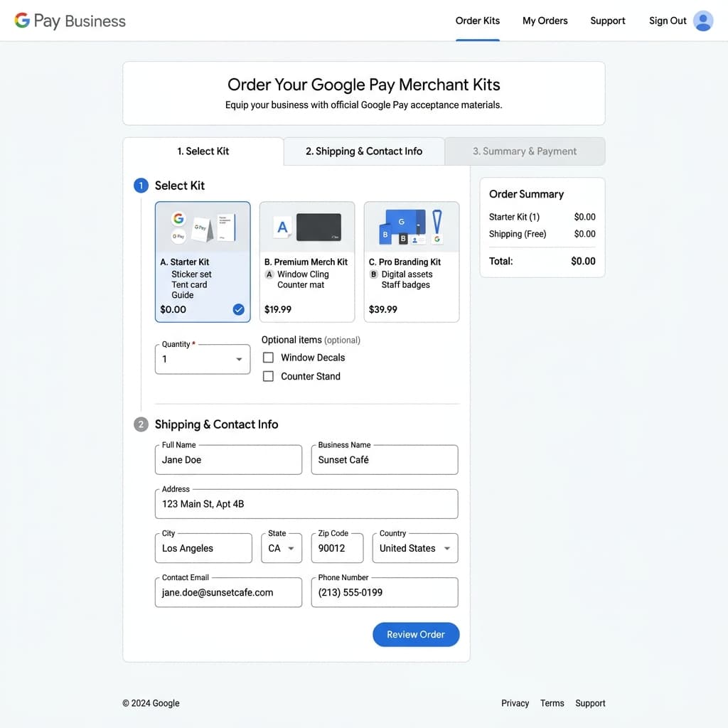
Task: Click the City input field
Action: (203, 548)
